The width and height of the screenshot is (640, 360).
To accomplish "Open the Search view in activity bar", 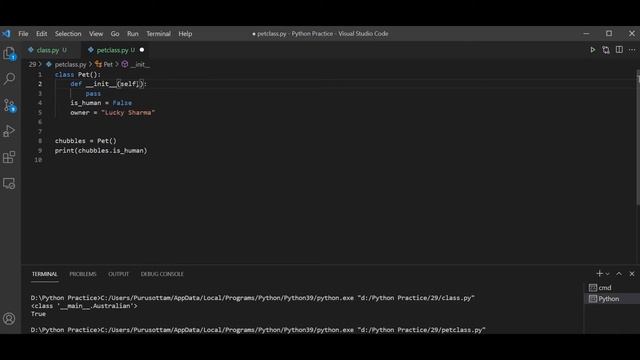I will [x=9, y=78].
